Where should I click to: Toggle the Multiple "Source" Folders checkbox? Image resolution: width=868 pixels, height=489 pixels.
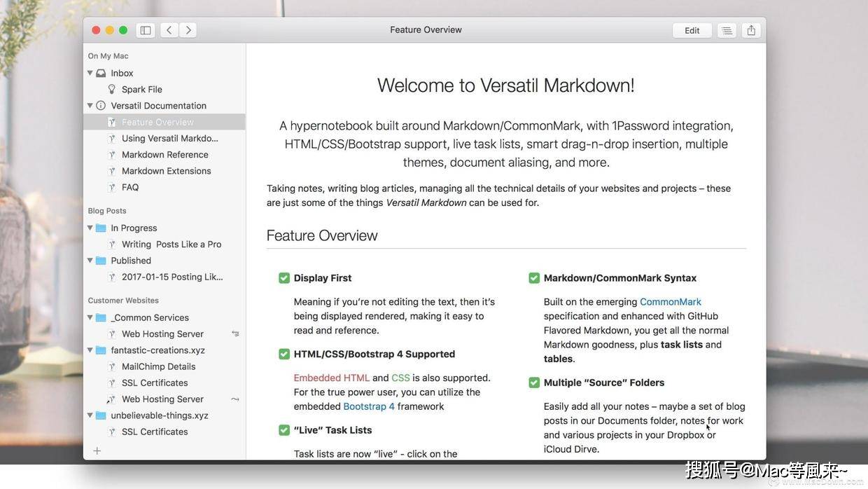click(534, 383)
